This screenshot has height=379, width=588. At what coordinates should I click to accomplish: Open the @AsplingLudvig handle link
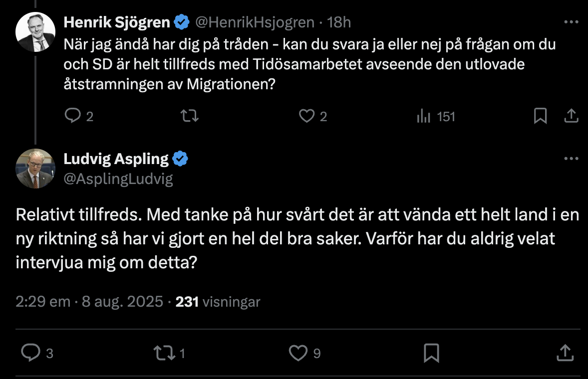coord(118,179)
